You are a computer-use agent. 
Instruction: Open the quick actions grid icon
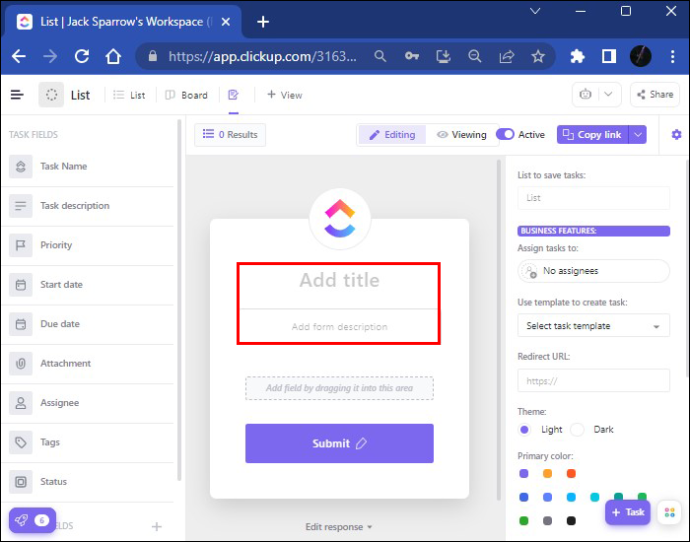pyautogui.click(x=670, y=513)
